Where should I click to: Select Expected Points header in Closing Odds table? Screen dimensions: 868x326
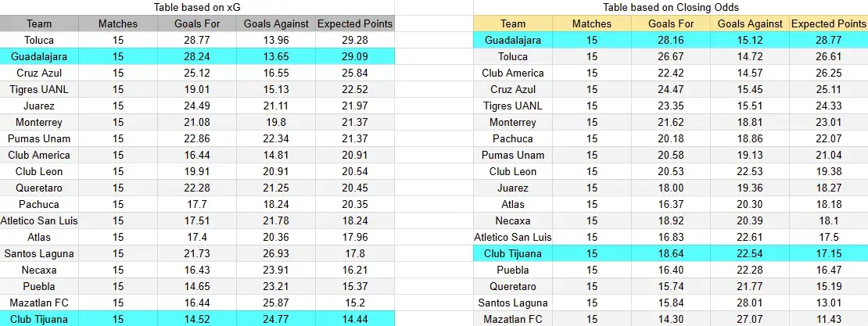(x=829, y=23)
